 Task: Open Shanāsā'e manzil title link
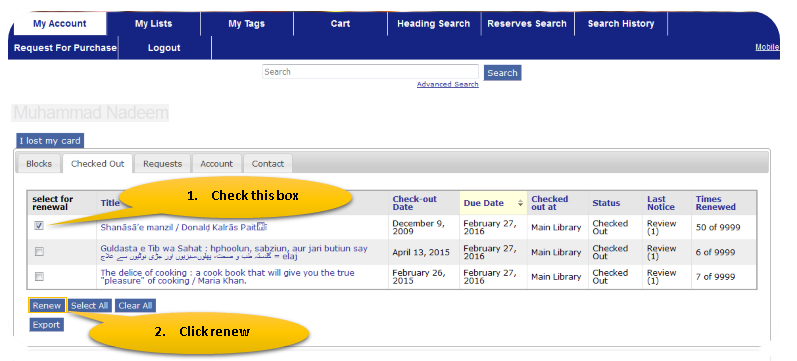click(183, 227)
